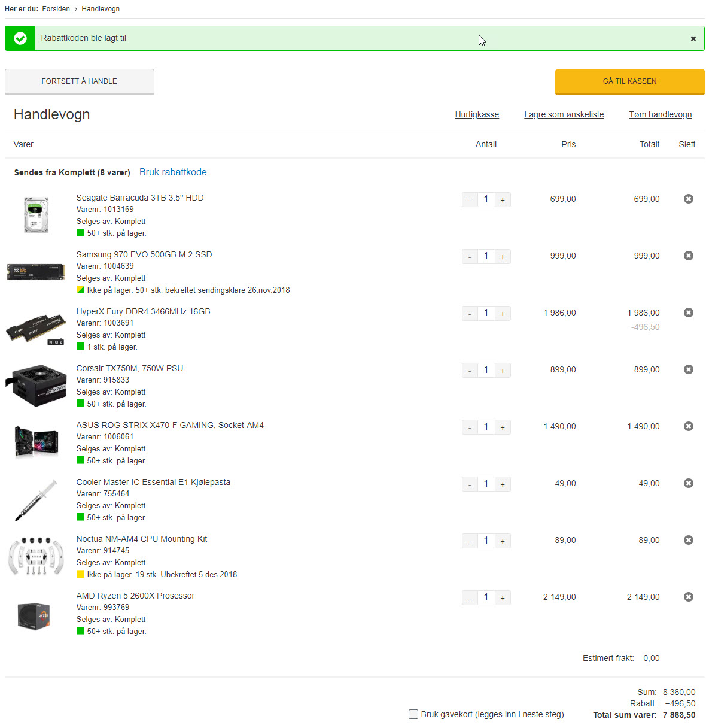The width and height of the screenshot is (706, 728).
Task: Click Samsung 970 EVO SSD thumbnail
Action: (x=36, y=271)
